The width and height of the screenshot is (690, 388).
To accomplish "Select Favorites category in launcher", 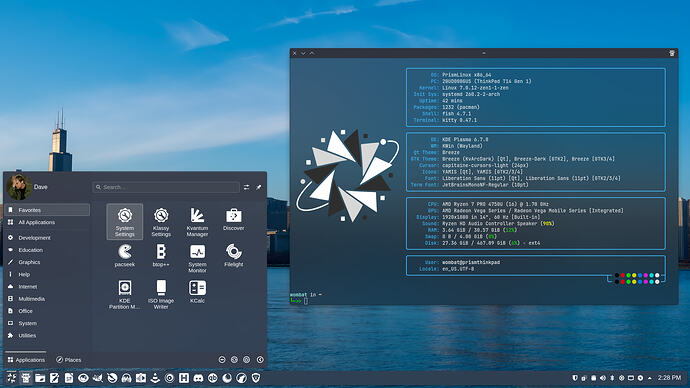I will tap(48, 210).
